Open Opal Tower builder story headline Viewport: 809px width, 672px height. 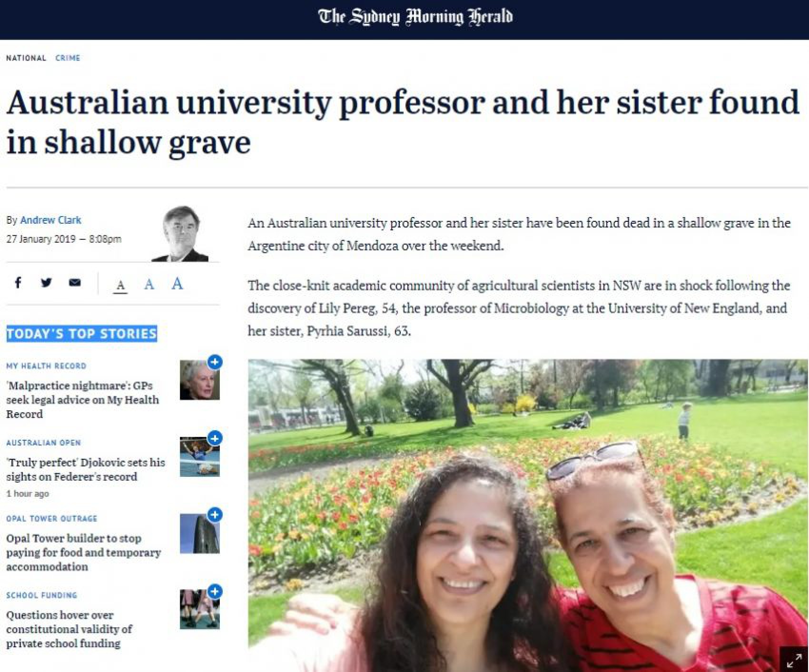(84, 552)
